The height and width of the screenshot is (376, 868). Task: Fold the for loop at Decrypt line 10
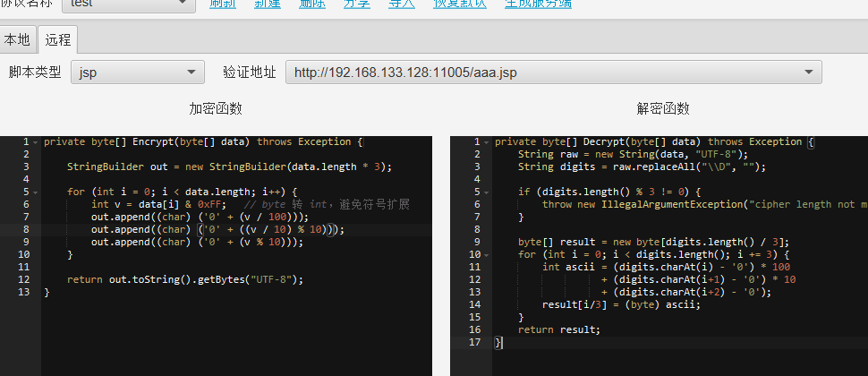487,255
